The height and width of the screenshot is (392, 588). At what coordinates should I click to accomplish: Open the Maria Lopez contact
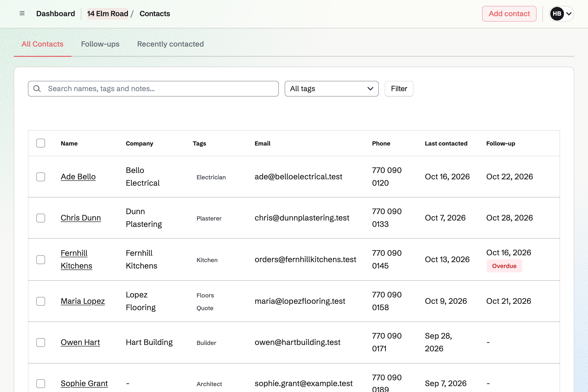tap(83, 301)
